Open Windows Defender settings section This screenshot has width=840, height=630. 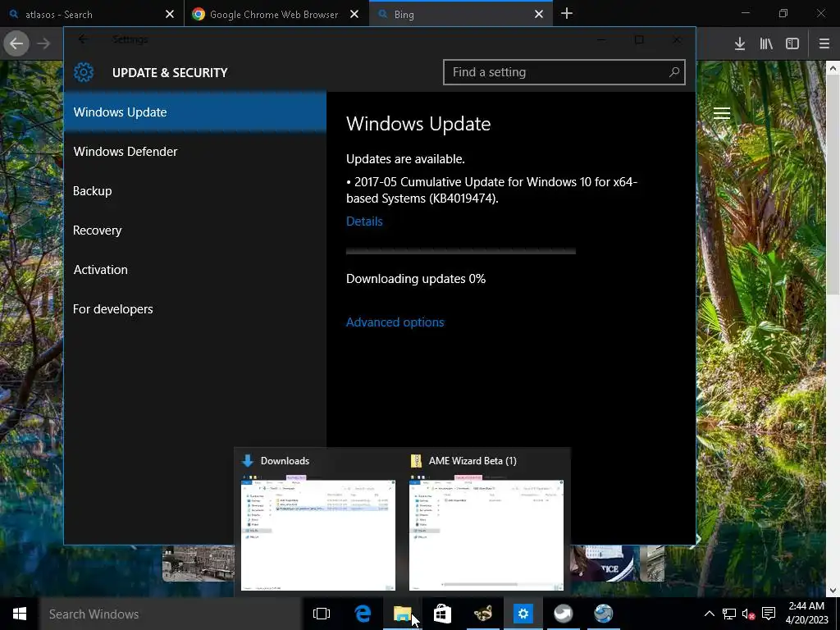coord(195,152)
